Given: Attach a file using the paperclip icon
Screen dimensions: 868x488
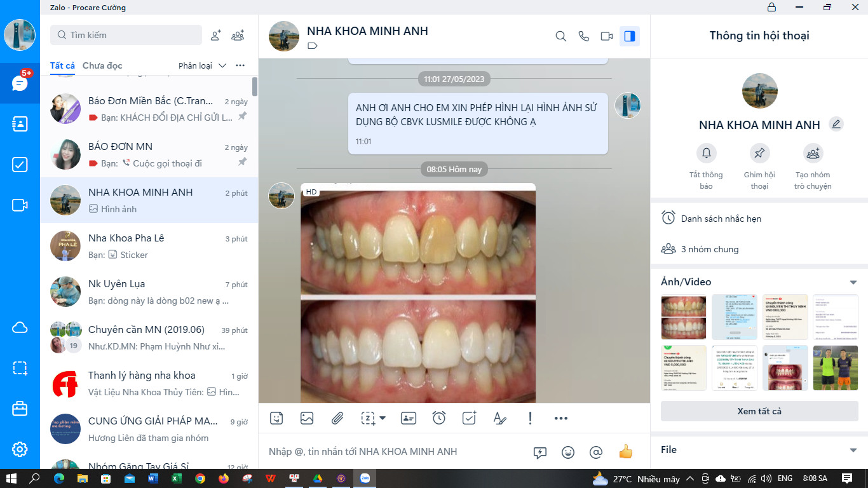Looking at the screenshot, I should (x=337, y=418).
